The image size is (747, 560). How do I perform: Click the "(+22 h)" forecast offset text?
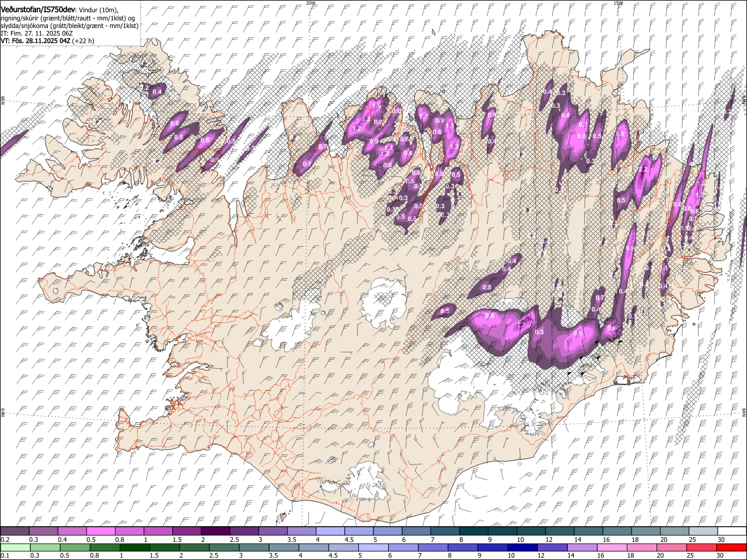point(83,41)
